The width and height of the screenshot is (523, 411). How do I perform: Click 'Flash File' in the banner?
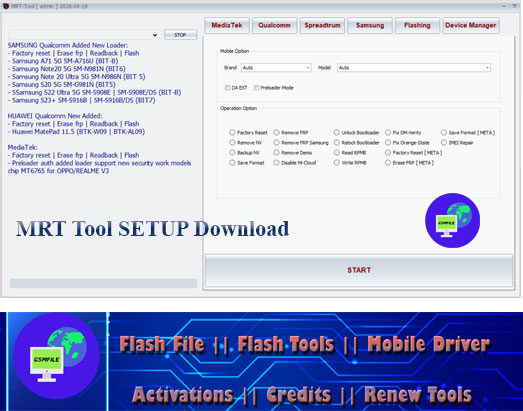(162, 344)
